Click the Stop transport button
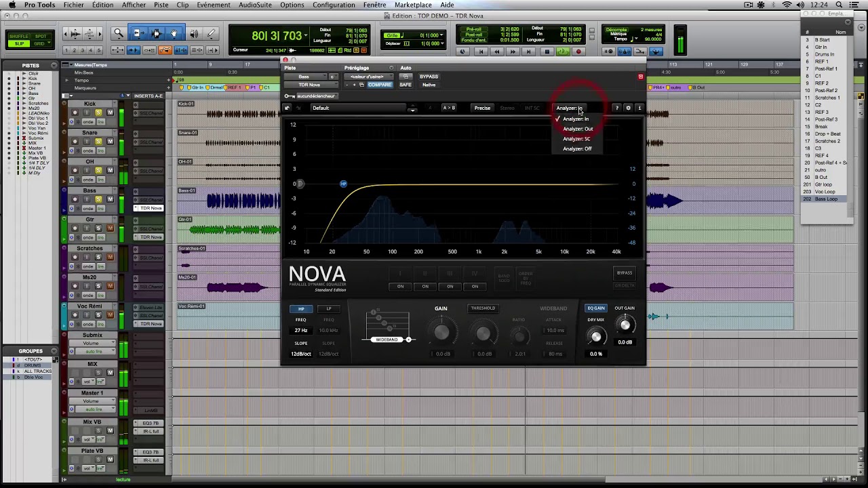Viewport: 868px width, 488px height. click(x=547, y=52)
